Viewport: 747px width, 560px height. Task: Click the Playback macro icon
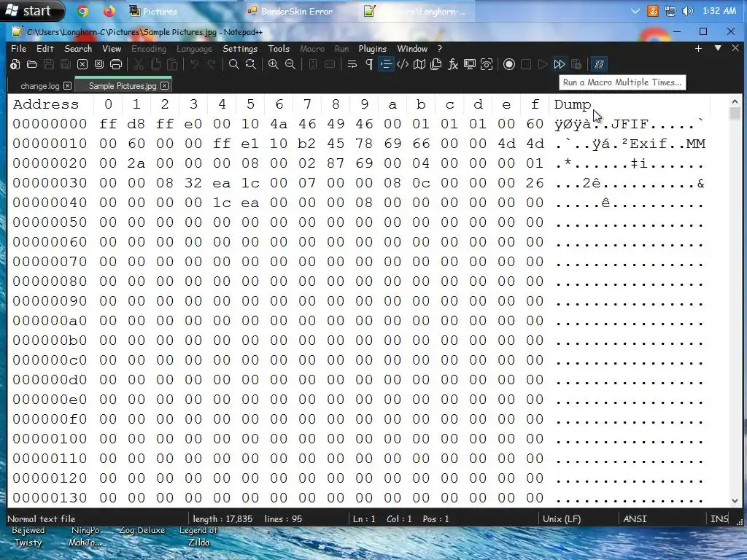click(x=543, y=64)
